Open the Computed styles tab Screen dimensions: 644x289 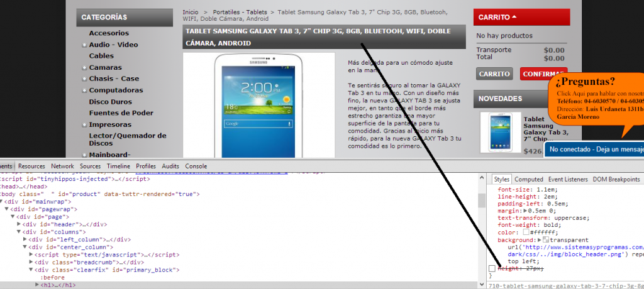(x=528, y=179)
